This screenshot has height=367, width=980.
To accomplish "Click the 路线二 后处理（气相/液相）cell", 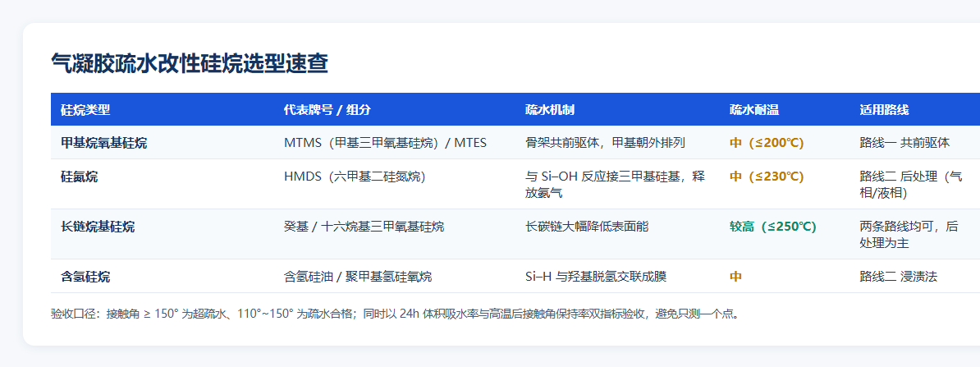I will click(x=911, y=185).
